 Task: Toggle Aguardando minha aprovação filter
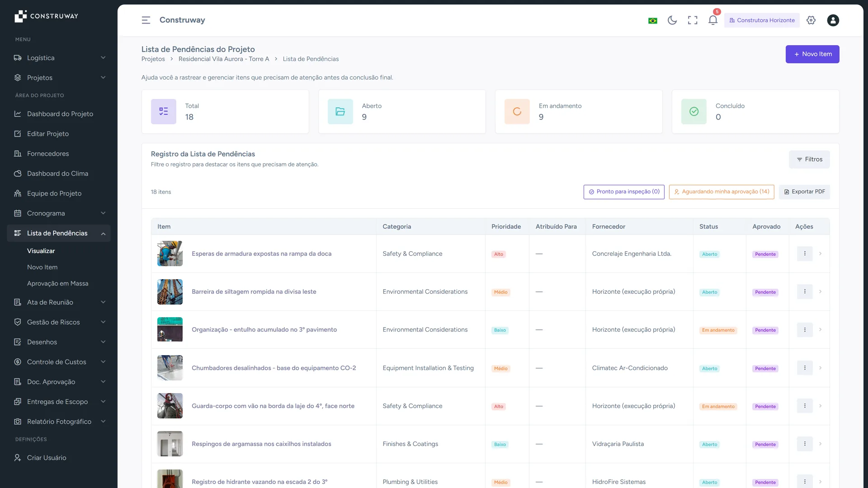[x=722, y=192]
